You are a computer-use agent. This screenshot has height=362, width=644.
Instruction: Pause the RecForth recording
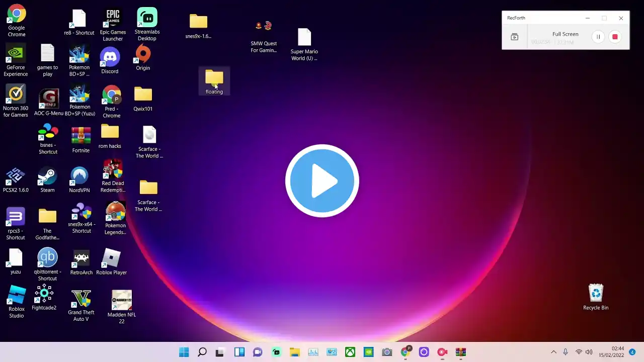[x=598, y=37]
